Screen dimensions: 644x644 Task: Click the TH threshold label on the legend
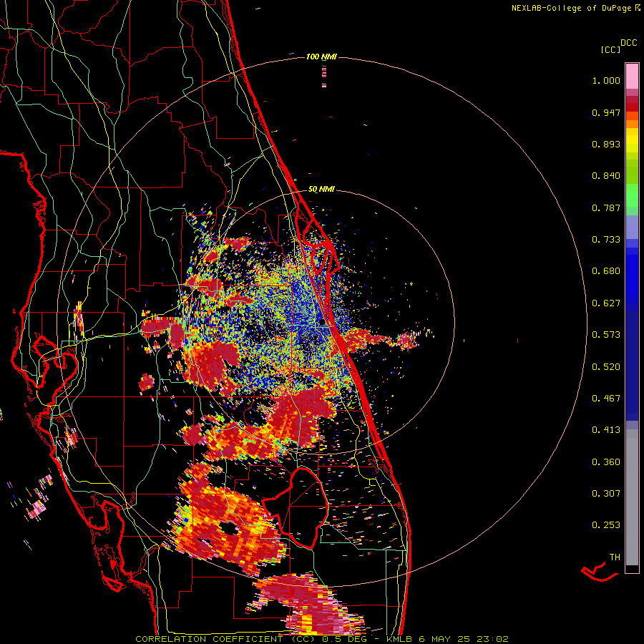(615, 557)
